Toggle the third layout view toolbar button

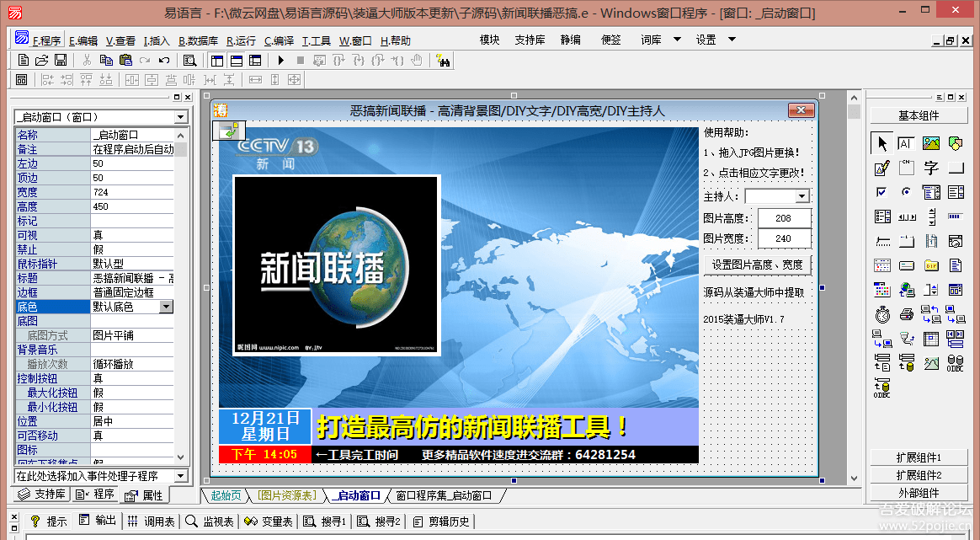pyautogui.click(x=255, y=61)
